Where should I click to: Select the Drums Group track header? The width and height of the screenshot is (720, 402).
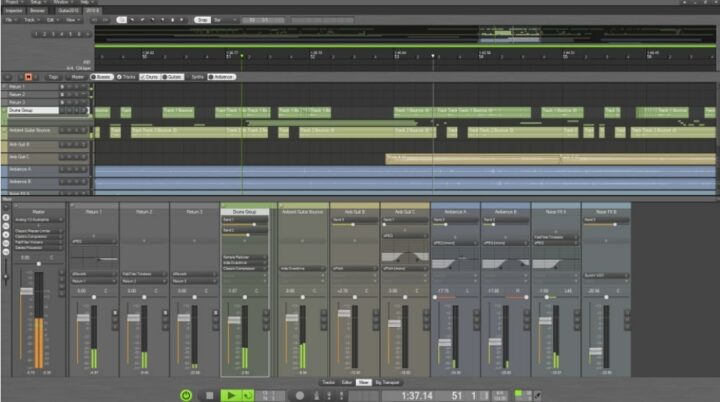pos(30,110)
